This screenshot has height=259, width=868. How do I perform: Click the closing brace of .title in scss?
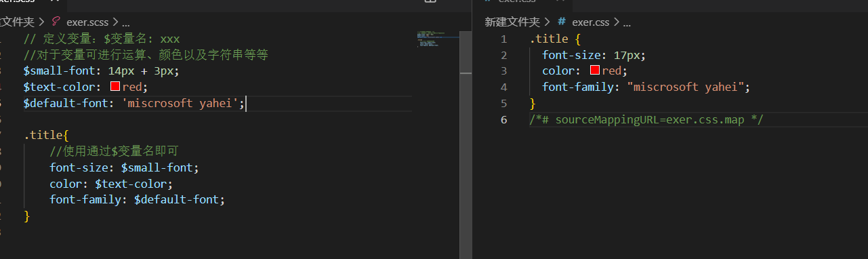point(27,216)
